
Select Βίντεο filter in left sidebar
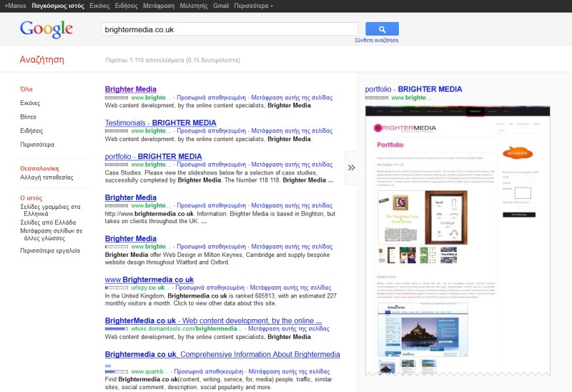pyautogui.click(x=28, y=117)
